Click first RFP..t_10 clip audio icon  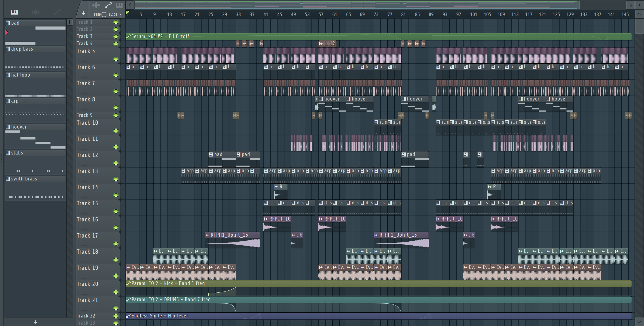click(266, 219)
